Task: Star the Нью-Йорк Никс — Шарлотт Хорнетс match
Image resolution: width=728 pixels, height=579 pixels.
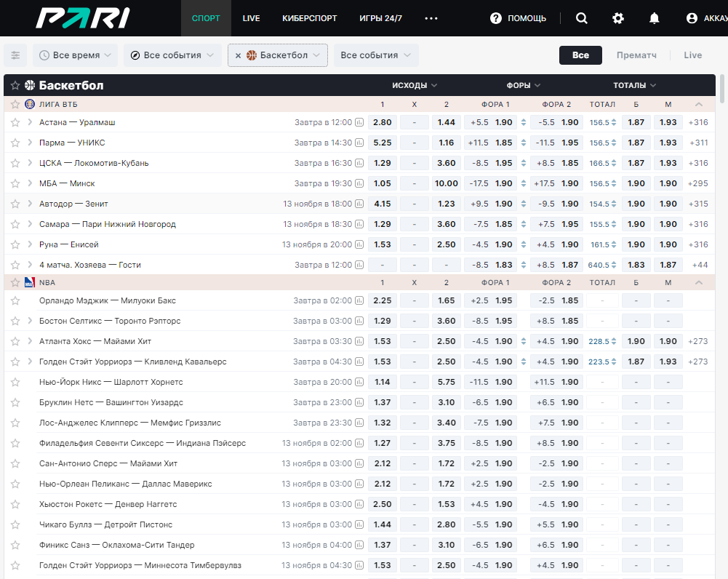Action: [15, 382]
